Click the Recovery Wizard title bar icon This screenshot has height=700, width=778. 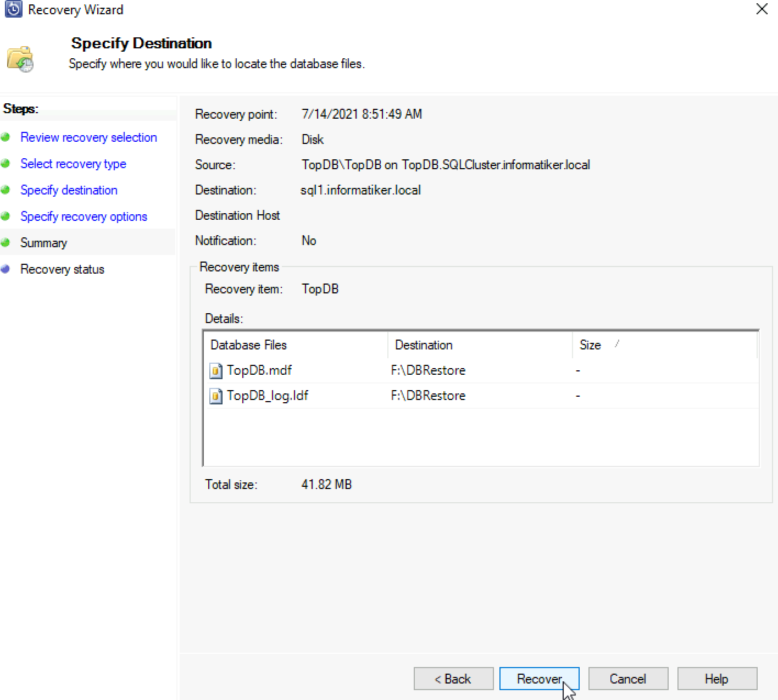[13, 9]
